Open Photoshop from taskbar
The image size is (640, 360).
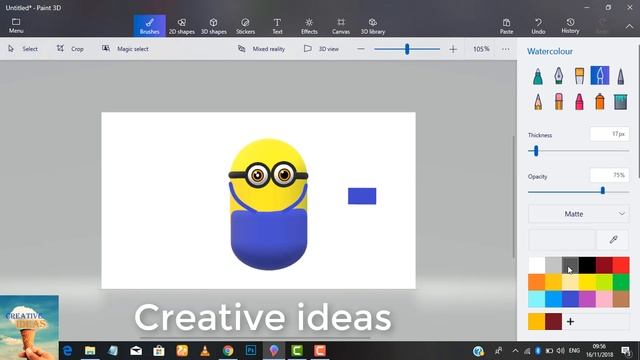tap(251, 351)
